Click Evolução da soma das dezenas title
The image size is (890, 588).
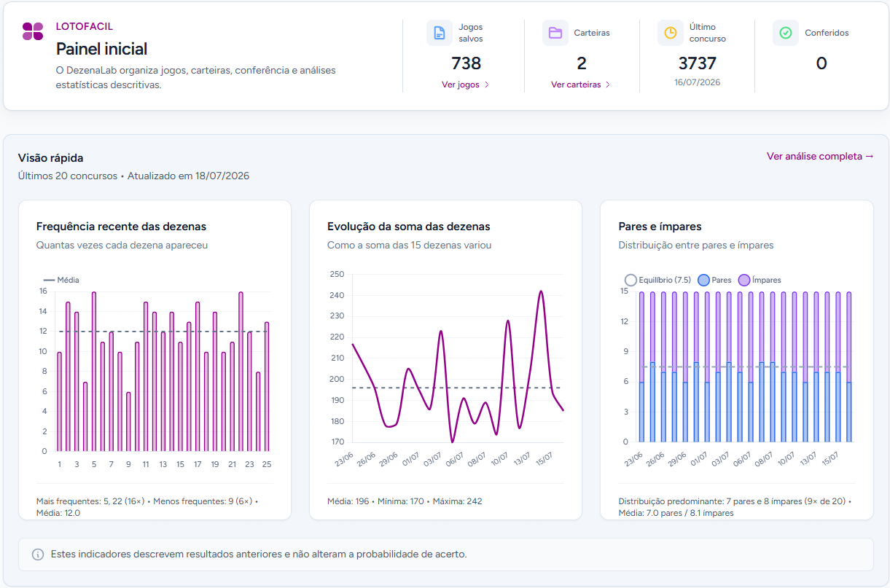[x=409, y=227]
